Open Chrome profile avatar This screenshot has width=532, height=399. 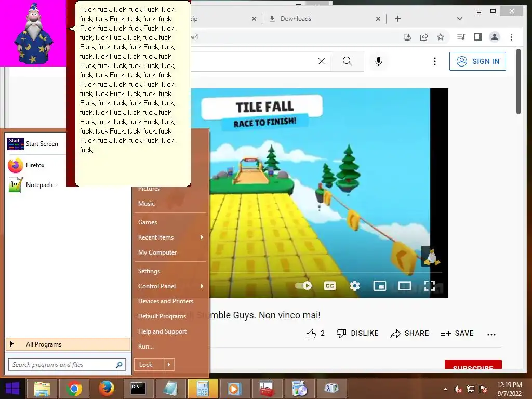(495, 37)
